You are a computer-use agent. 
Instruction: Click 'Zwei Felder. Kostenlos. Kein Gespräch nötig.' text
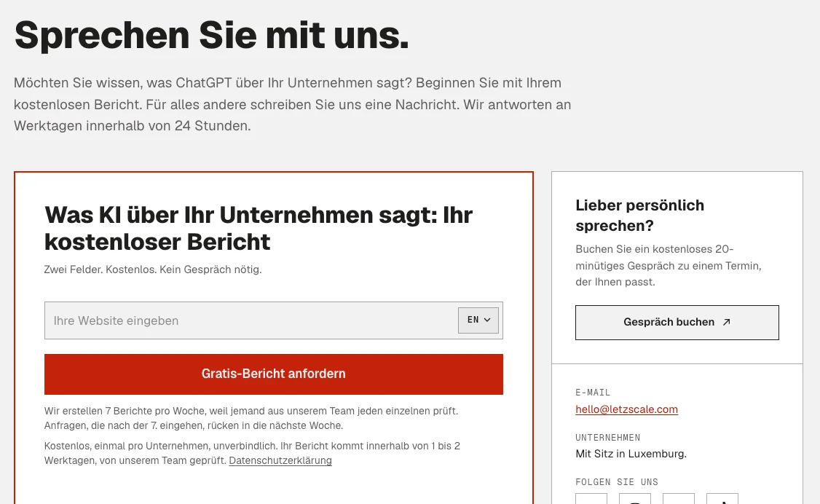coord(153,269)
